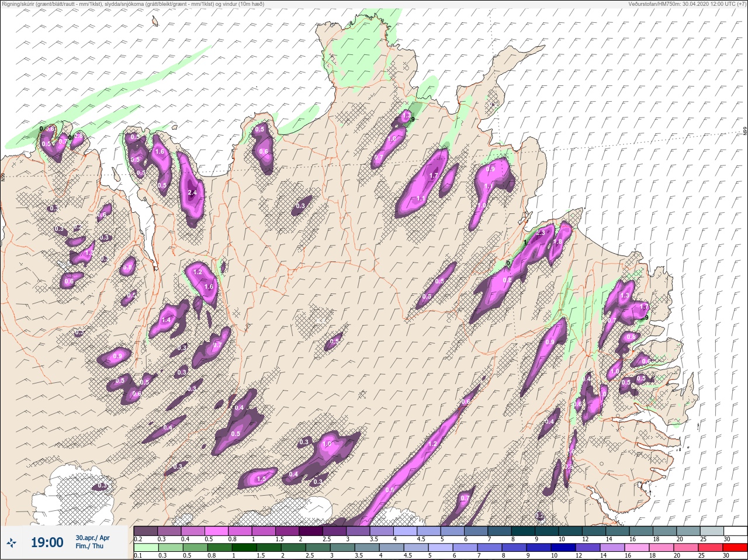This screenshot has width=748, height=560.
Task: Select the dark green 1 swatch in the lower legend
Action: pos(244,548)
